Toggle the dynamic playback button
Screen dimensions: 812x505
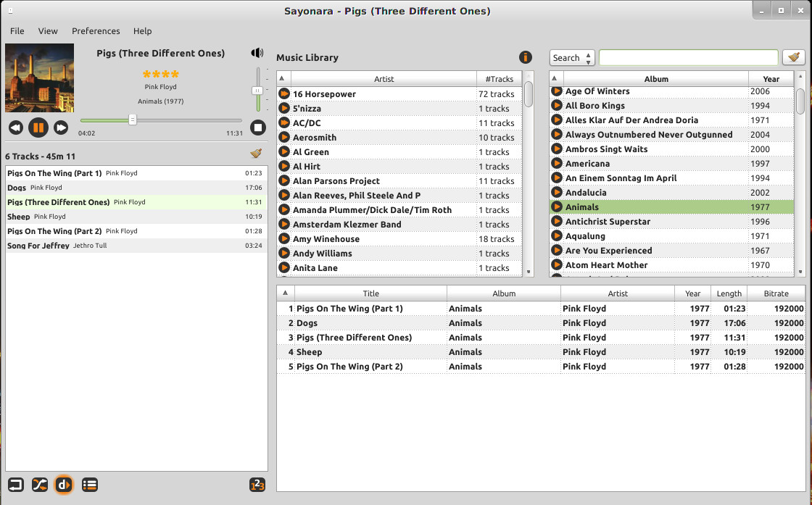pos(64,485)
